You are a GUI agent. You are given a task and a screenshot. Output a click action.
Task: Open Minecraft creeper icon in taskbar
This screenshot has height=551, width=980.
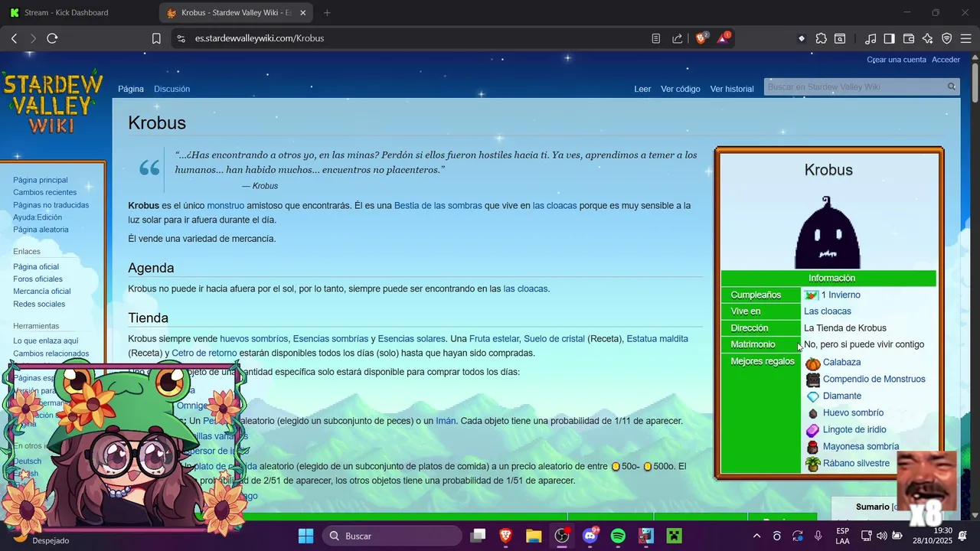(x=674, y=536)
